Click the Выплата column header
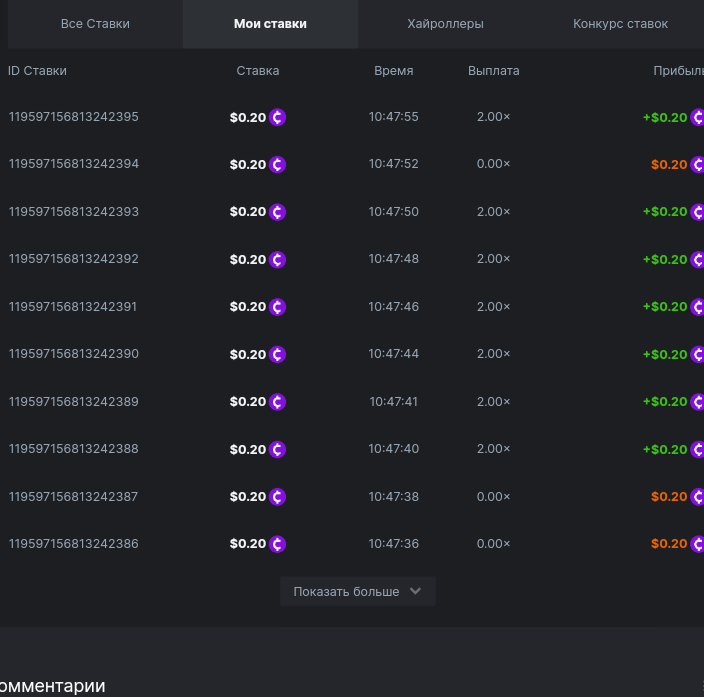 pos(493,71)
